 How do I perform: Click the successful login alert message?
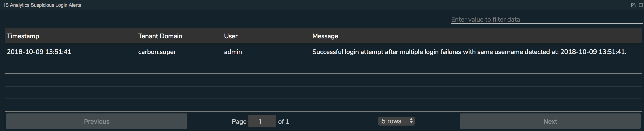(469, 52)
